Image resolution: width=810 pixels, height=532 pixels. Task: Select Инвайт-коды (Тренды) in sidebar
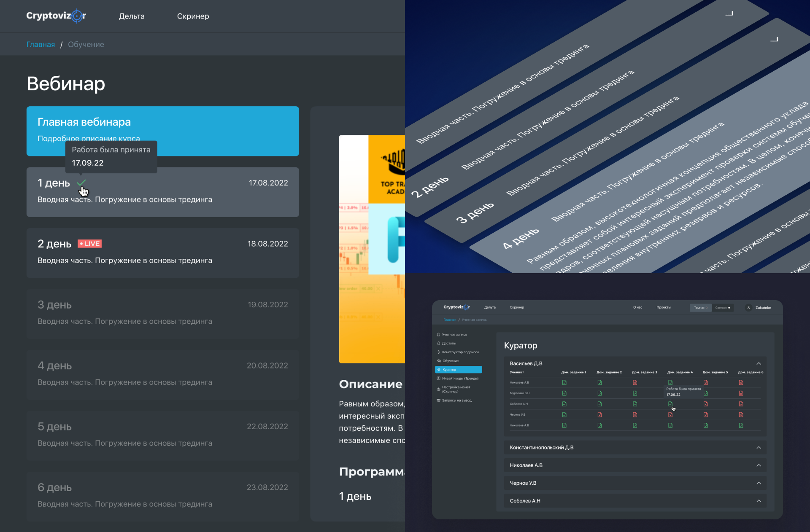click(x=460, y=379)
